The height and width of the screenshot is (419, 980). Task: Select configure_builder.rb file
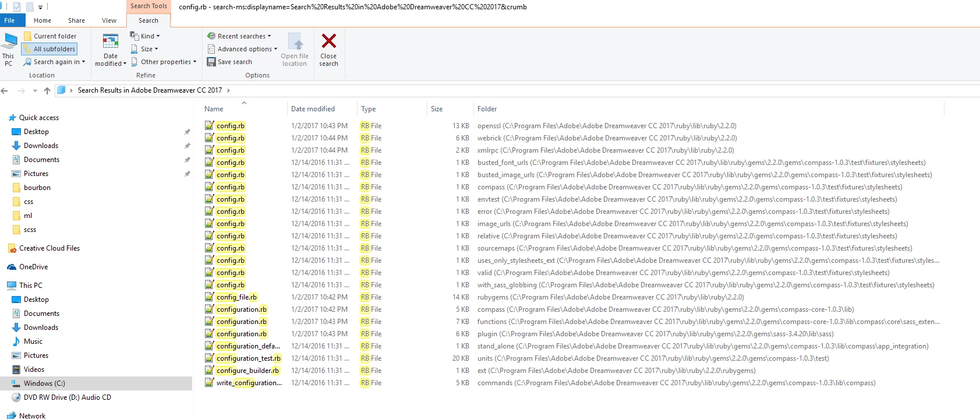(x=248, y=371)
